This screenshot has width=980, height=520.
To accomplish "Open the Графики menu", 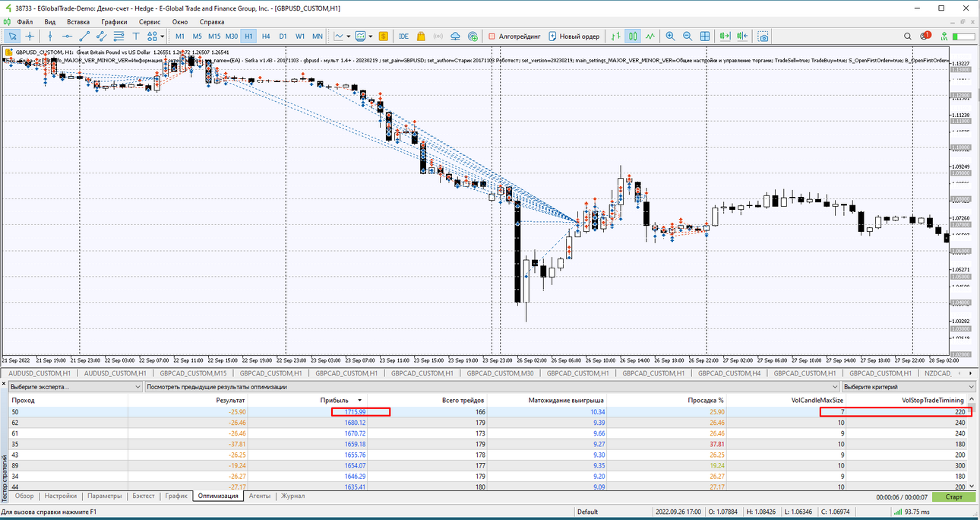I will pos(114,22).
